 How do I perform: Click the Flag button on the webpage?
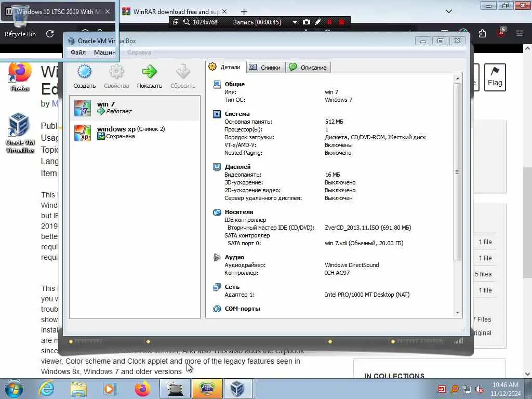(x=495, y=77)
